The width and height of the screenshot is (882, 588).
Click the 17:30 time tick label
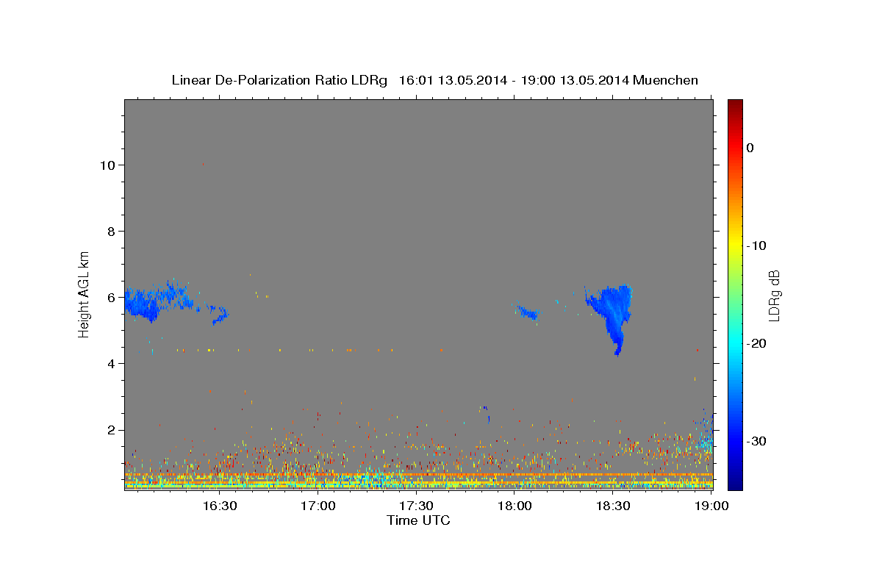[416, 506]
